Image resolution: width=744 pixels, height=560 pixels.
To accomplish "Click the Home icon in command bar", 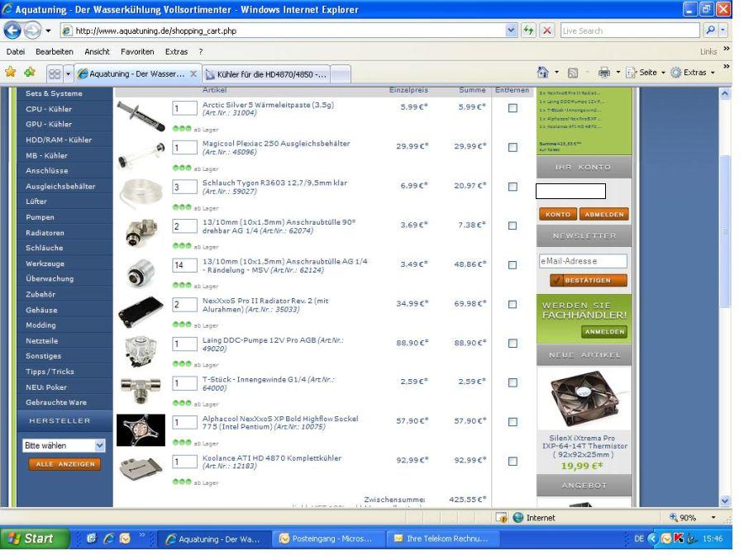I will click(543, 73).
